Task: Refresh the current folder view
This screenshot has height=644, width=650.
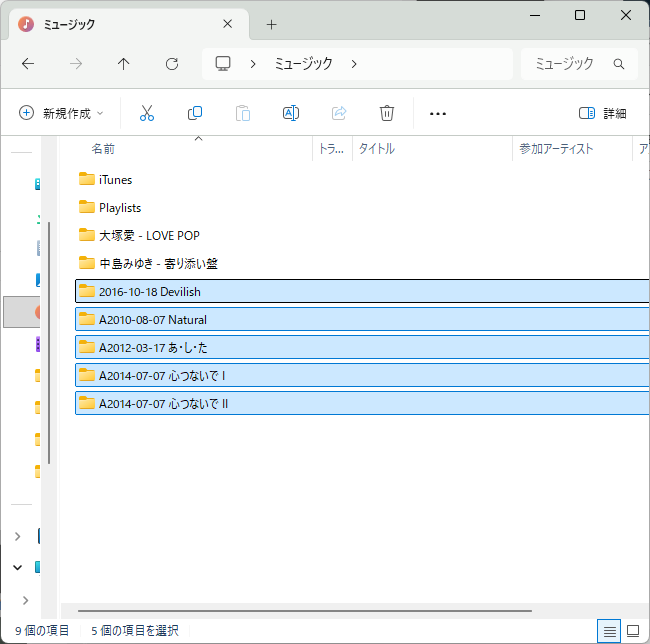Action: tap(172, 64)
